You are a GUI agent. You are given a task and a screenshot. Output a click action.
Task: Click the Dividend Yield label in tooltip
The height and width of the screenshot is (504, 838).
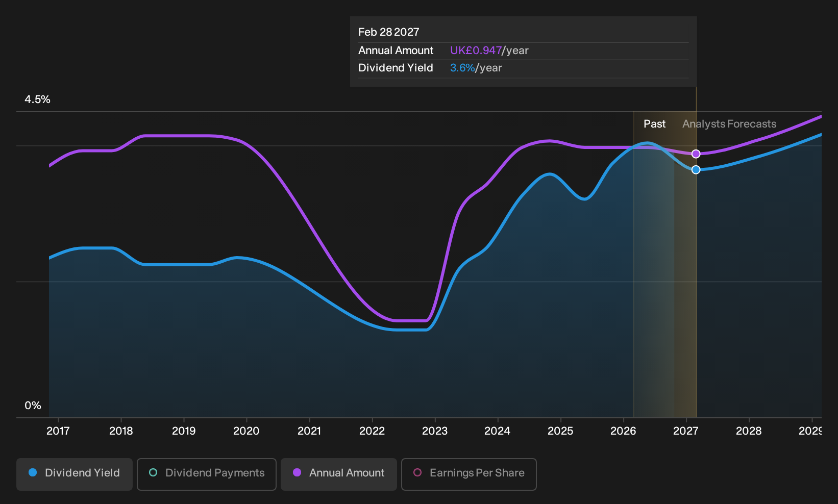[x=396, y=68]
